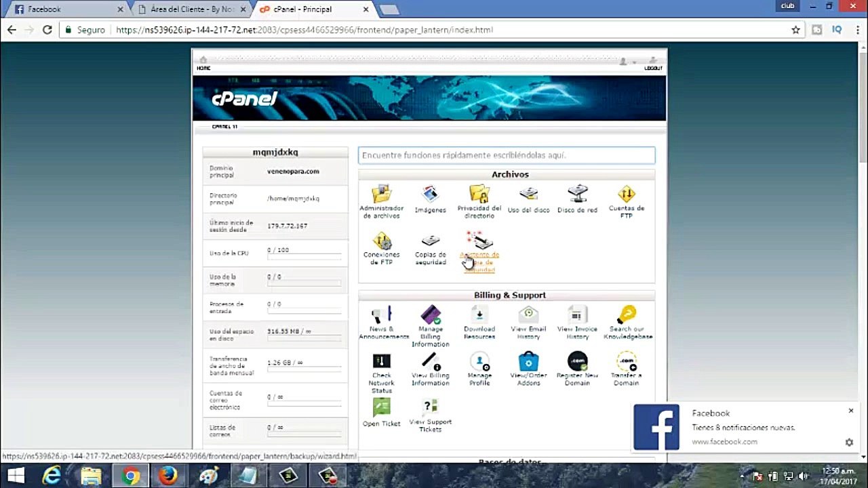Open the Open Ticket icon
The image size is (868, 488).
tap(381, 407)
